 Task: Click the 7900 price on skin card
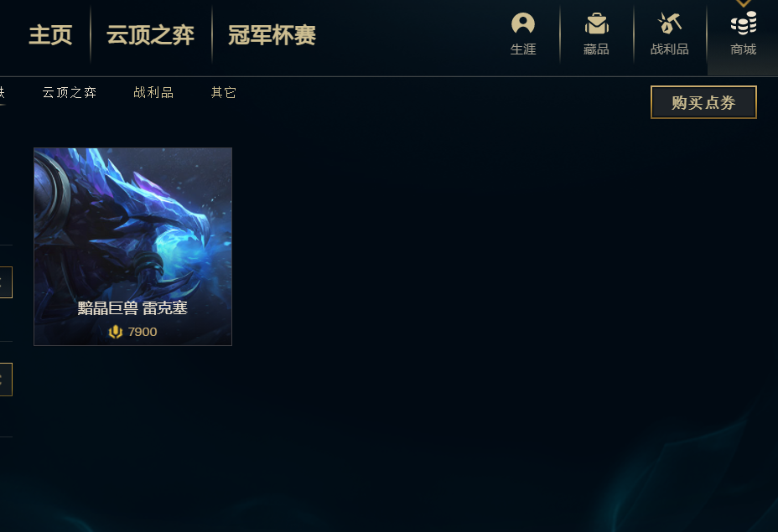pos(143,332)
